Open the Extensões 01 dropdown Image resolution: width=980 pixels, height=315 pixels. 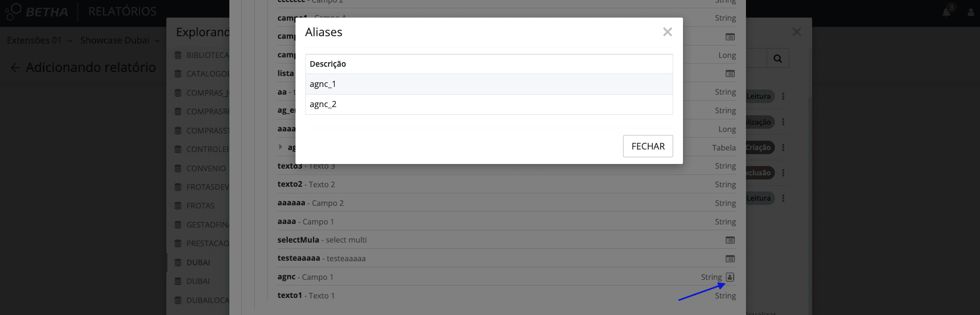(x=39, y=40)
